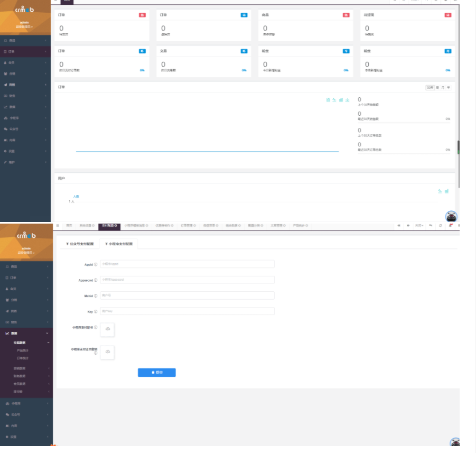The width and height of the screenshot is (476, 453).
Task: Open 小程序 menu in the dashboard sidebar
Action: point(25,118)
